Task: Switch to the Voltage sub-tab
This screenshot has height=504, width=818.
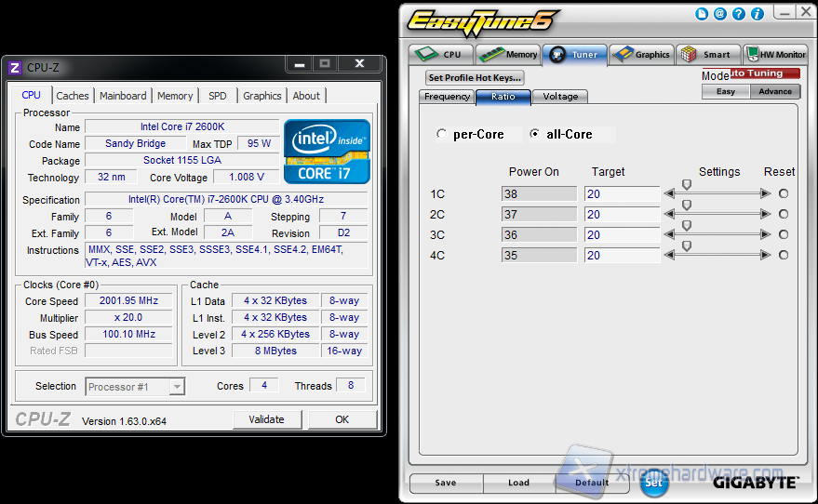Action: point(560,97)
